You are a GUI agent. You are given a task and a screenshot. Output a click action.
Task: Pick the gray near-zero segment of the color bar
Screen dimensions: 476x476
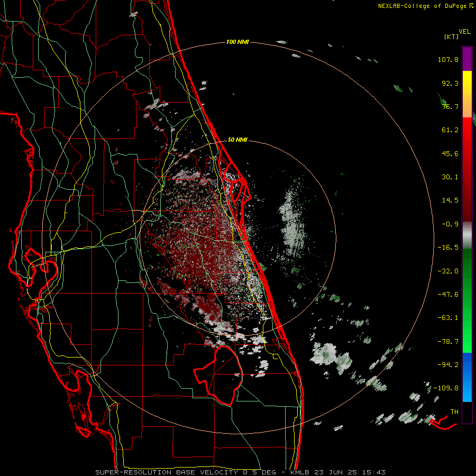pos(467,235)
